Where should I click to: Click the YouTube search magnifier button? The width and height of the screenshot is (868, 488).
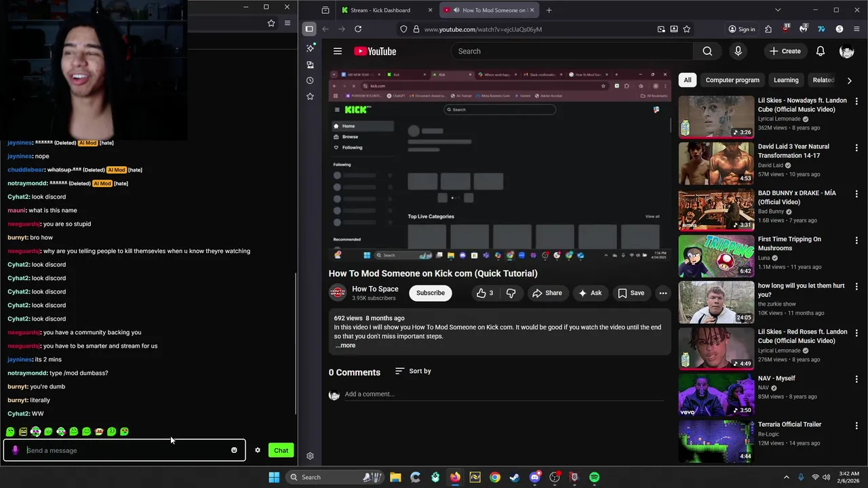[x=707, y=51]
